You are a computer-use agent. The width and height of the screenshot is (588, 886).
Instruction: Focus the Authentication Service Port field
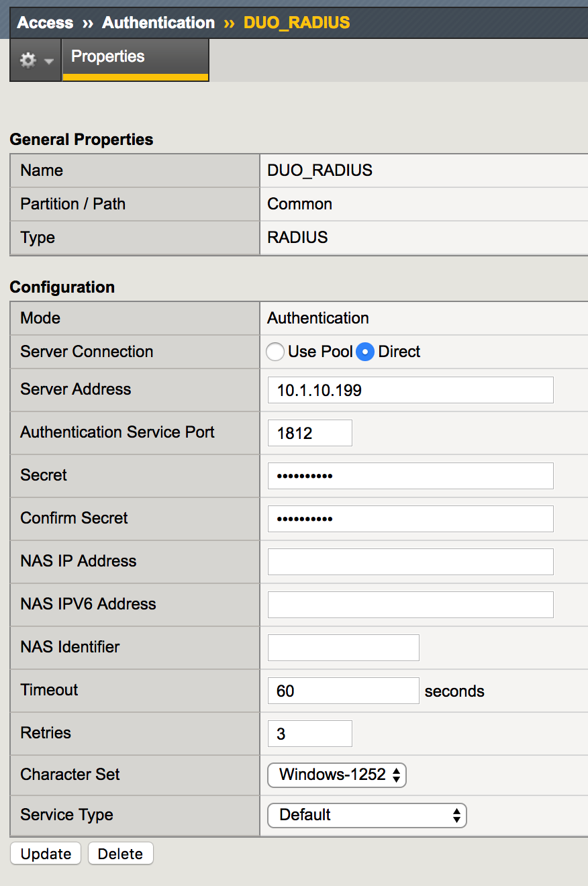[x=310, y=433]
